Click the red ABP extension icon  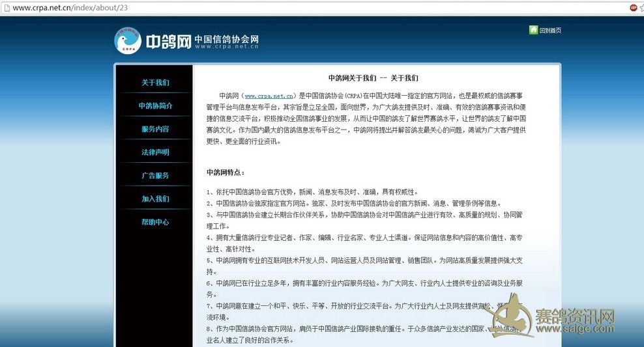(x=634, y=8)
